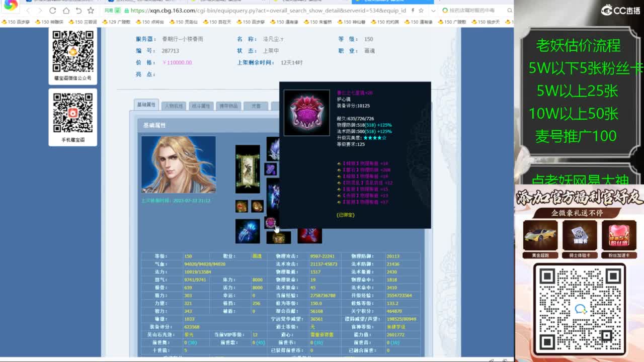The image size is (644, 362).
Task: Click the 骑士体验卡 gift card image
Action: click(x=580, y=235)
